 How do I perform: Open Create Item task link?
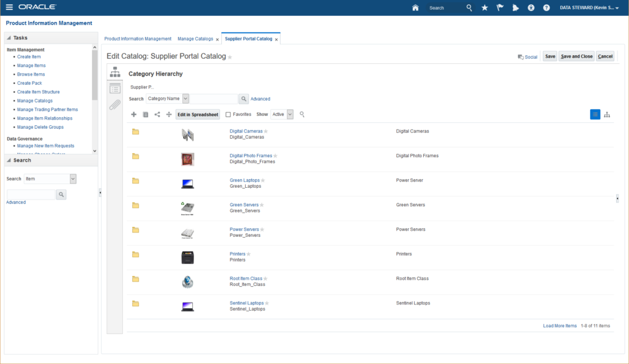[29, 57]
